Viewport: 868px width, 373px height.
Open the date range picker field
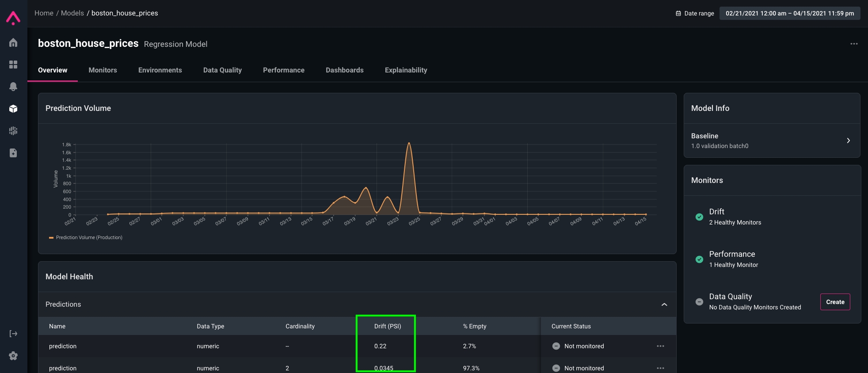point(790,13)
